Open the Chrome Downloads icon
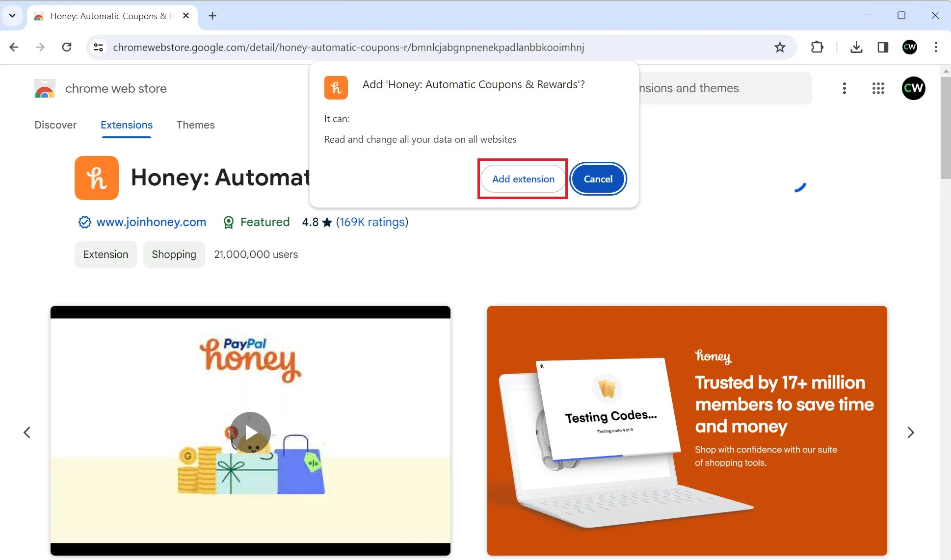The width and height of the screenshot is (951, 560). (856, 47)
